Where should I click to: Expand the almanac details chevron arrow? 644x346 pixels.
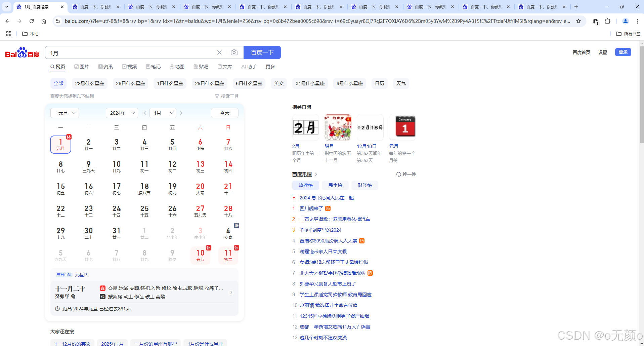click(x=231, y=293)
